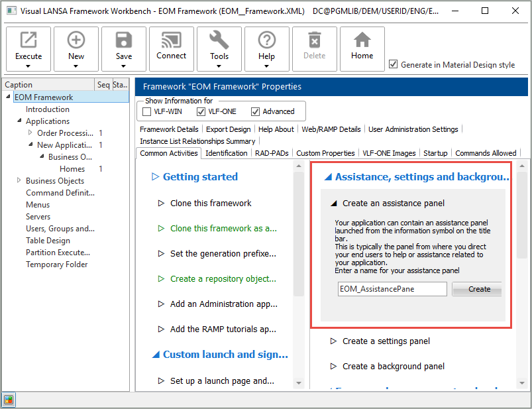Expand Create a settings panel
The image size is (532, 409).
[333, 341]
